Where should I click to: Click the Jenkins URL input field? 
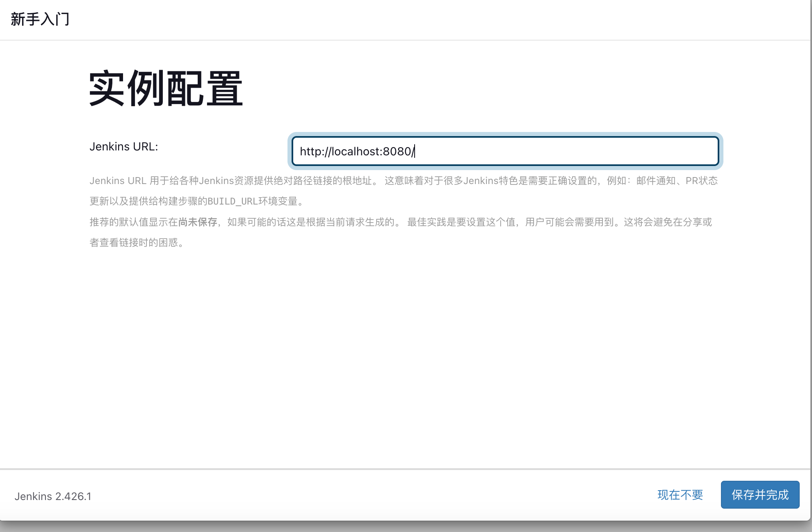(x=504, y=151)
